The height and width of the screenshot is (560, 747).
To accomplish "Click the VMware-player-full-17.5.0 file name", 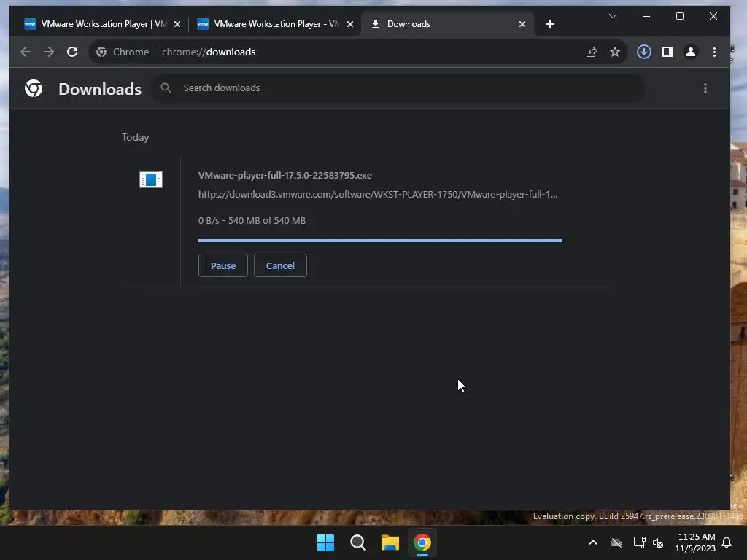I will [285, 175].
